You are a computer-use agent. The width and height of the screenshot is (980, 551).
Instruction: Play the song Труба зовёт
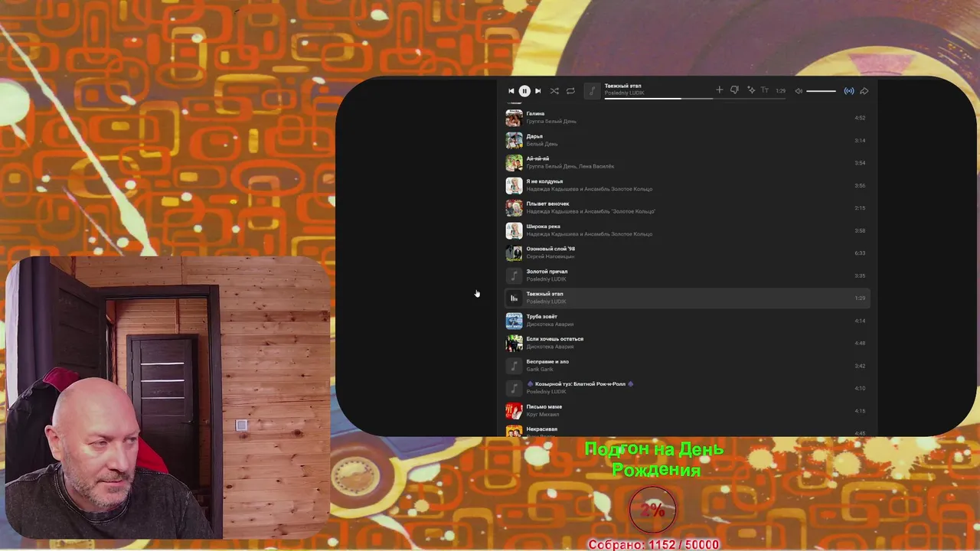[x=542, y=317]
